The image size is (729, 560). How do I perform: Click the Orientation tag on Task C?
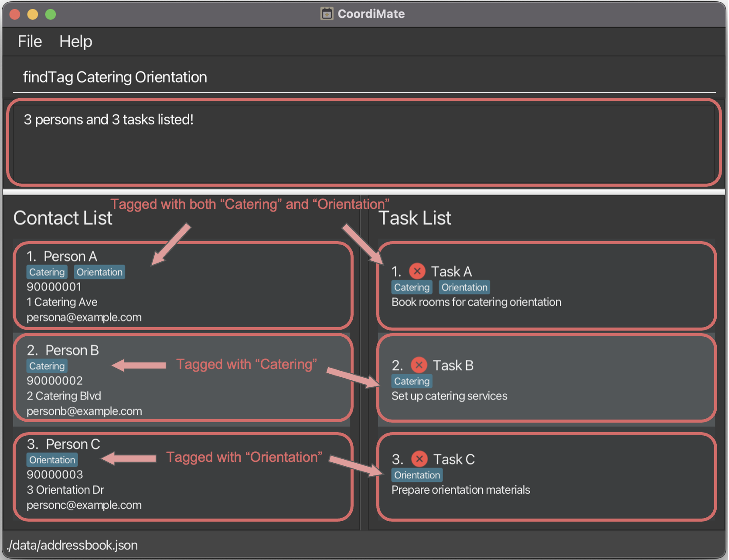[417, 475]
